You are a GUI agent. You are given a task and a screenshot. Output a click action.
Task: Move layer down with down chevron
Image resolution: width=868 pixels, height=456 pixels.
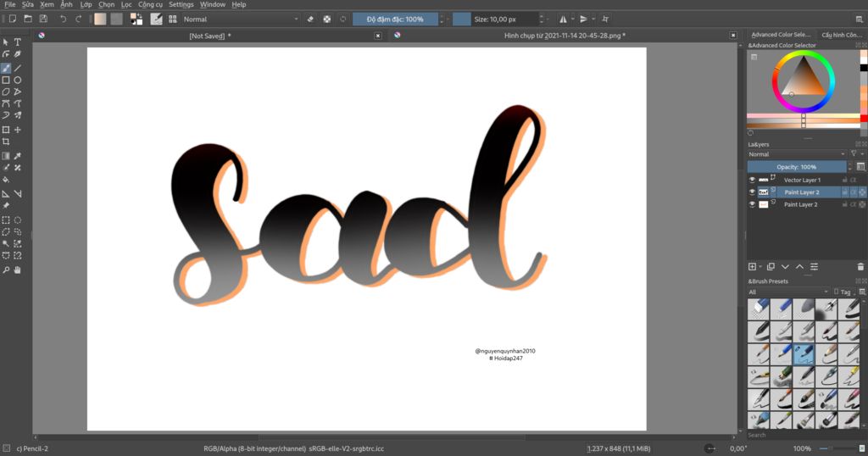pos(785,267)
